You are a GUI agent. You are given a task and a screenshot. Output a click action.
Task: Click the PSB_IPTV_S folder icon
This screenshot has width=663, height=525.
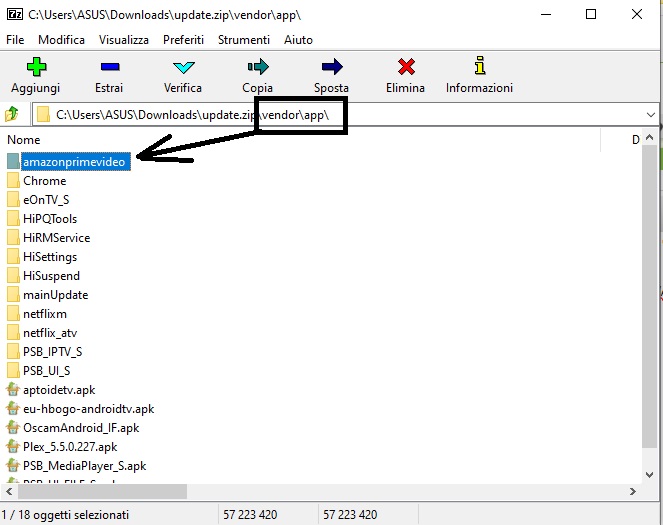pos(13,352)
